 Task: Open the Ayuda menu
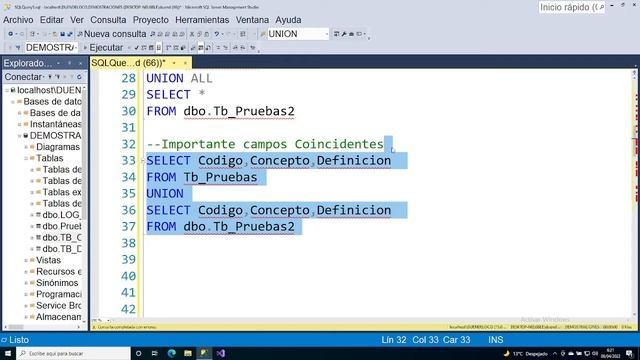288,20
